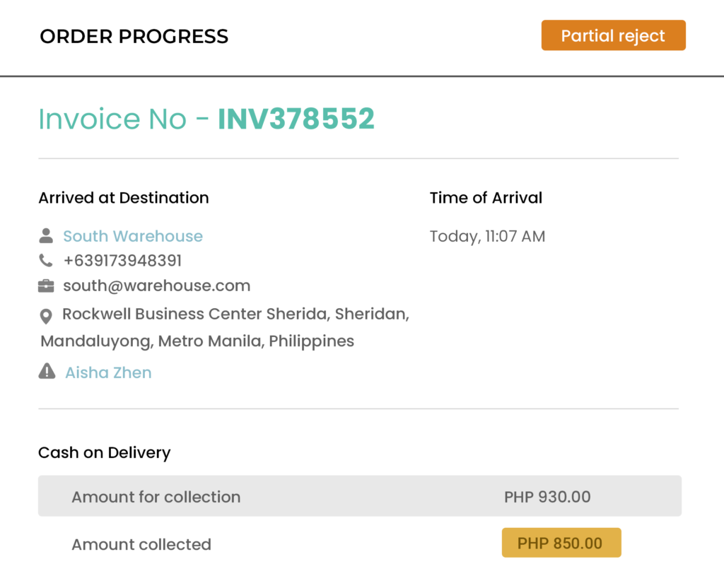Click the Rockwell Business Center address text
The height and width of the screenshot is (588, 724).
pyautogui.click(x=225, y=328)
